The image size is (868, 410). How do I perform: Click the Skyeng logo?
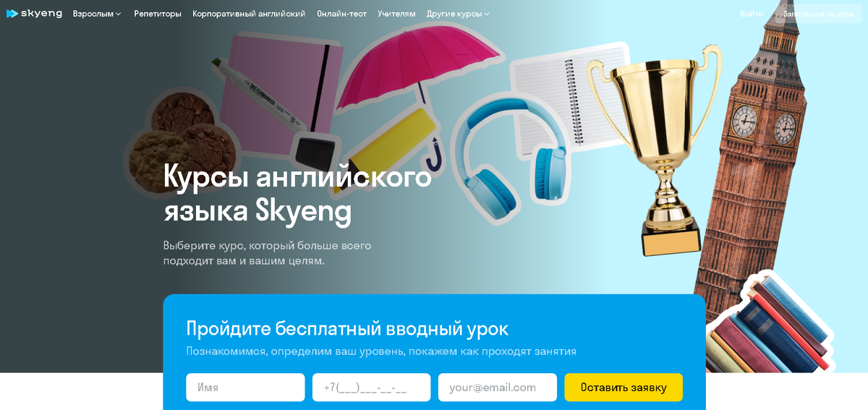34,13
